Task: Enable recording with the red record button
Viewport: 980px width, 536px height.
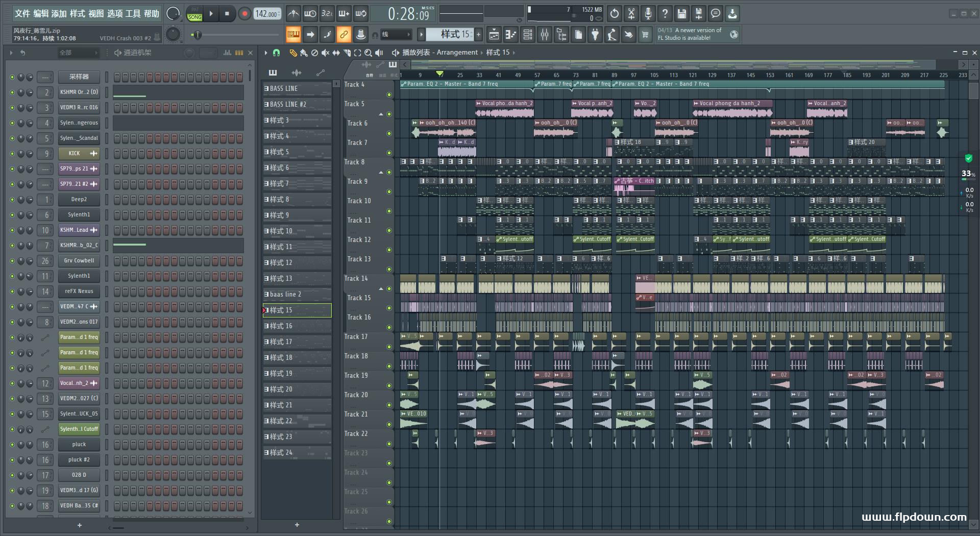Action: 244,14
